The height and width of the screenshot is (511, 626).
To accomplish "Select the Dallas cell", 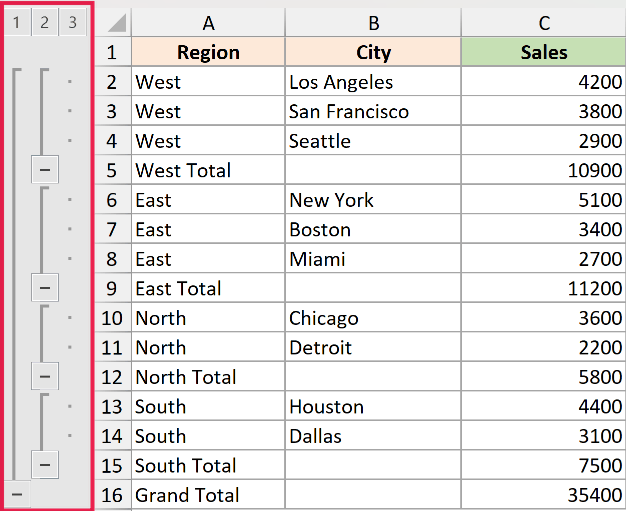I will [373, 436].
